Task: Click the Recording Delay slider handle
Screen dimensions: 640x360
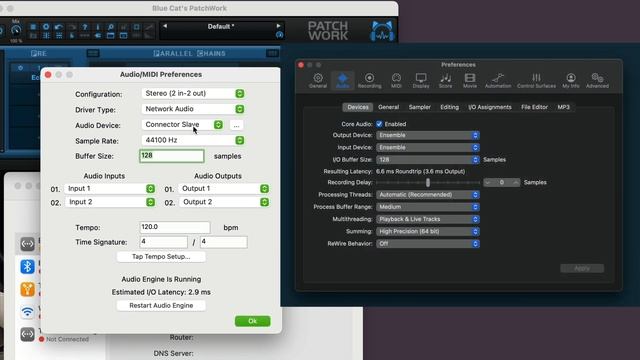Action: (428, 182)
